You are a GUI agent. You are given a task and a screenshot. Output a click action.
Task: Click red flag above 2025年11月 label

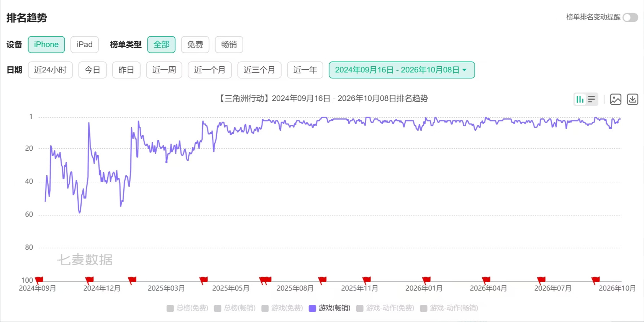[367, 281]
